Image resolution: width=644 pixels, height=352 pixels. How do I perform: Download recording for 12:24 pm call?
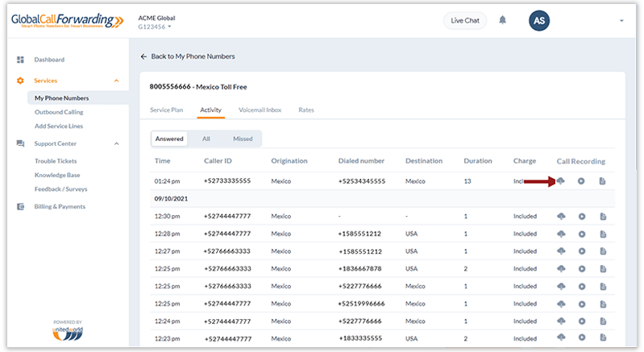point(561,321)
